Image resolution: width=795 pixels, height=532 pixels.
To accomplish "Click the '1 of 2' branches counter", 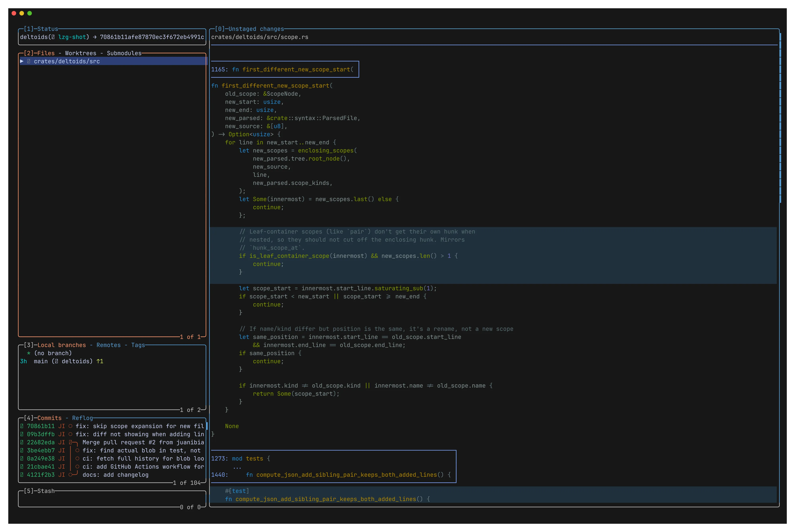I will [x=190, y=410].
